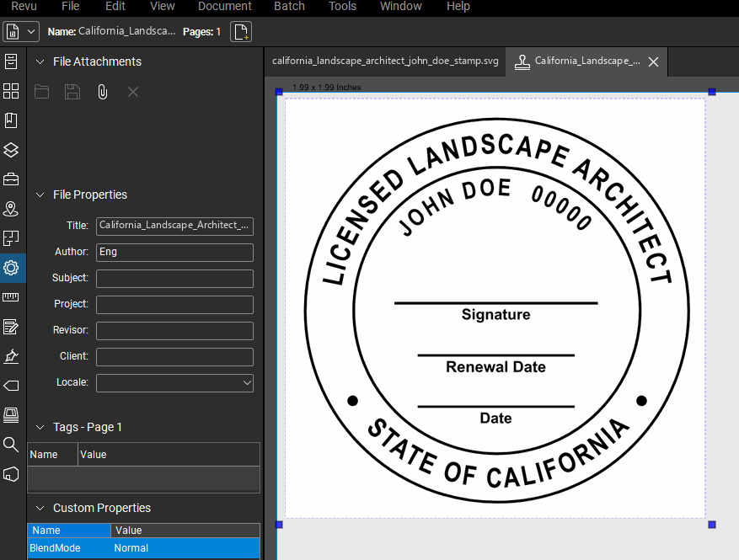This screenshot has width=739, height=560.
Task: Click the Subject input field
Action: (174, 279)
